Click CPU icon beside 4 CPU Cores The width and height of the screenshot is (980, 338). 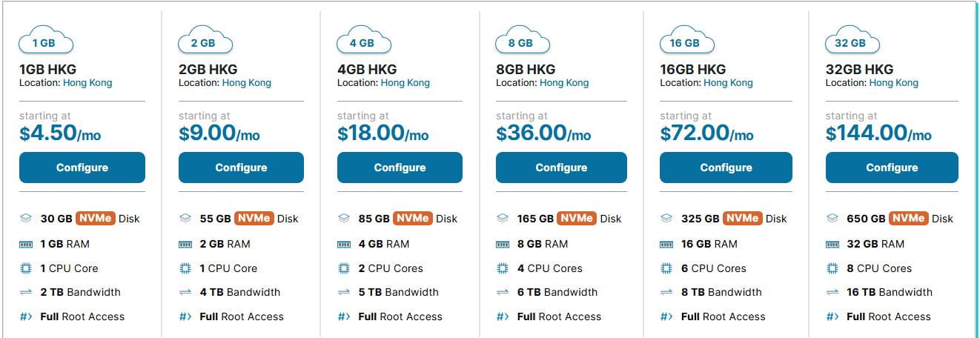point(503,268)
